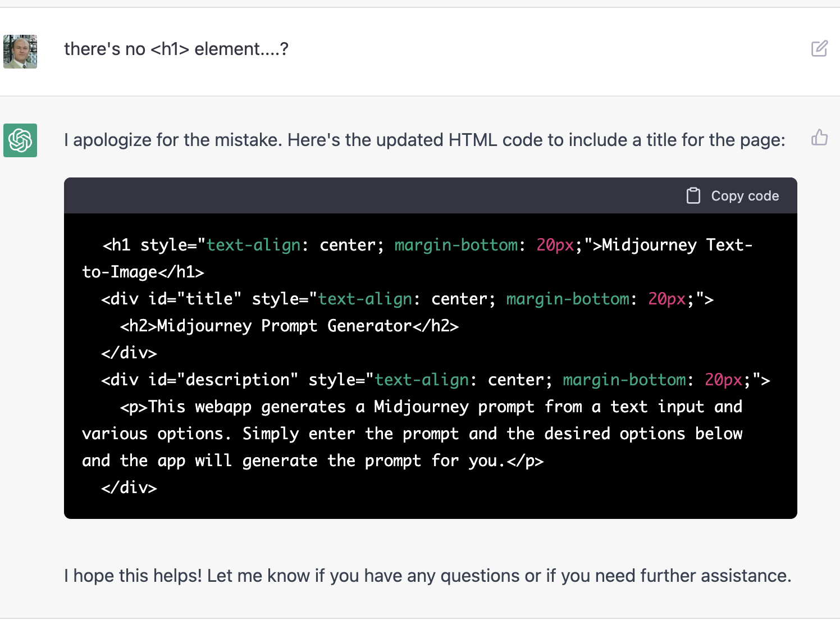Click the code line starting "<div id="title""
Screen dimensions: 840x629
(x=408, y=299)
